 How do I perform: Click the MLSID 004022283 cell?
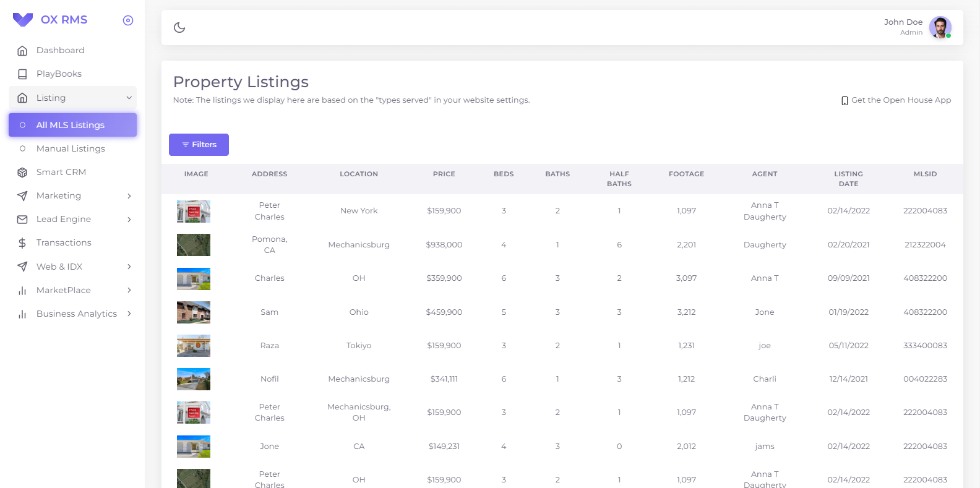point(925,379)
